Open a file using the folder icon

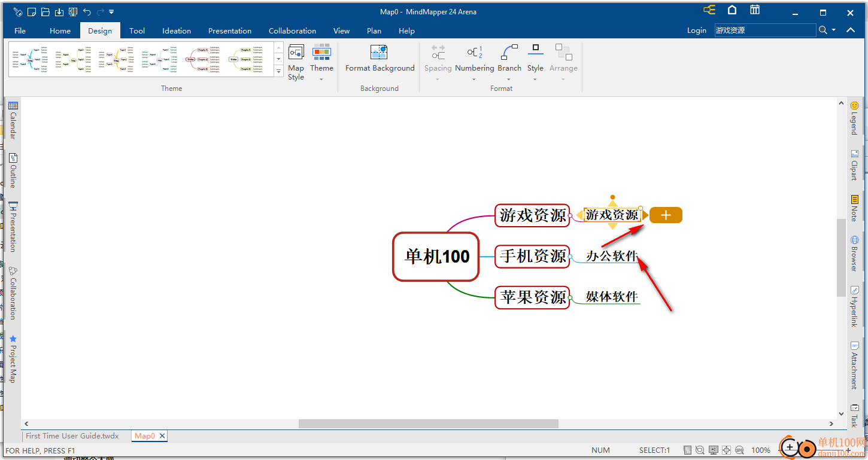[45, 12]
